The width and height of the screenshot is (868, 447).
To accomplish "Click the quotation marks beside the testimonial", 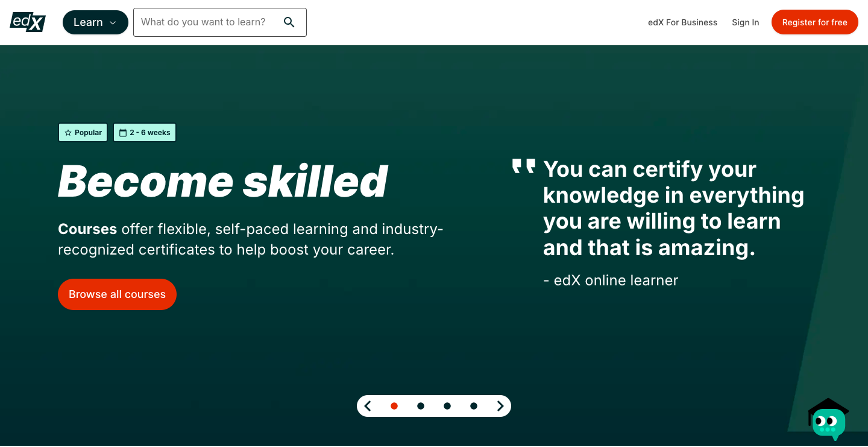I will pos(523,166).
